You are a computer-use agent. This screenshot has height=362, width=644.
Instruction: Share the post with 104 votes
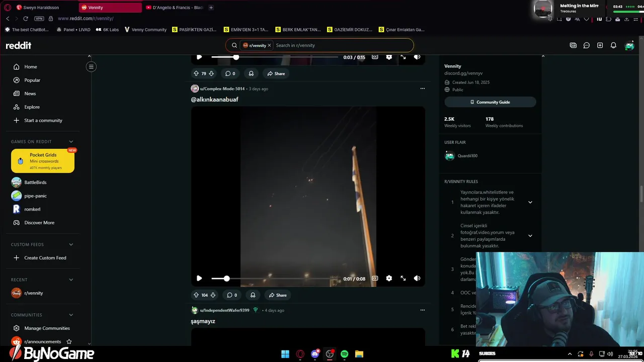point(278,295)
